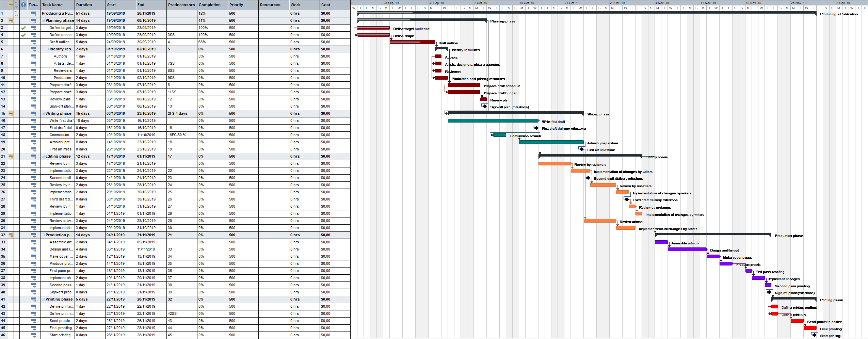Open the note icon on Planning phase row
Image resolution: width=868 pixels, height=339 pixels.
11,20
